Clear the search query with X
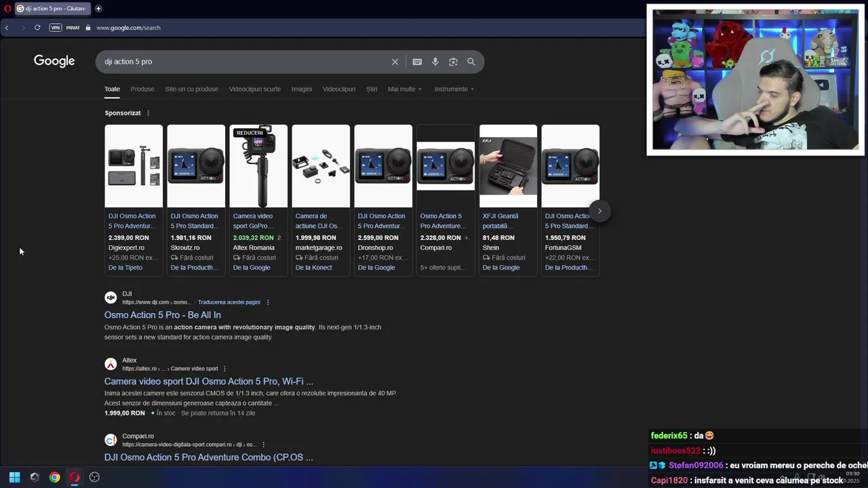Image resolution: width=868 pixels, height=488 pixels. coord(395,62)
